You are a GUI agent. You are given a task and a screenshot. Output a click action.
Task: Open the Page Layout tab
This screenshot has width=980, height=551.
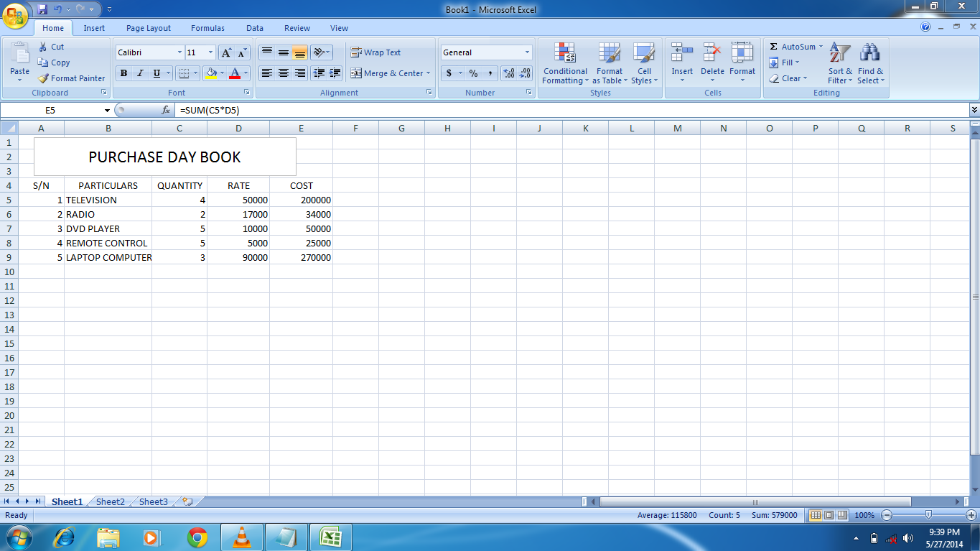click(x=149, y=28)
